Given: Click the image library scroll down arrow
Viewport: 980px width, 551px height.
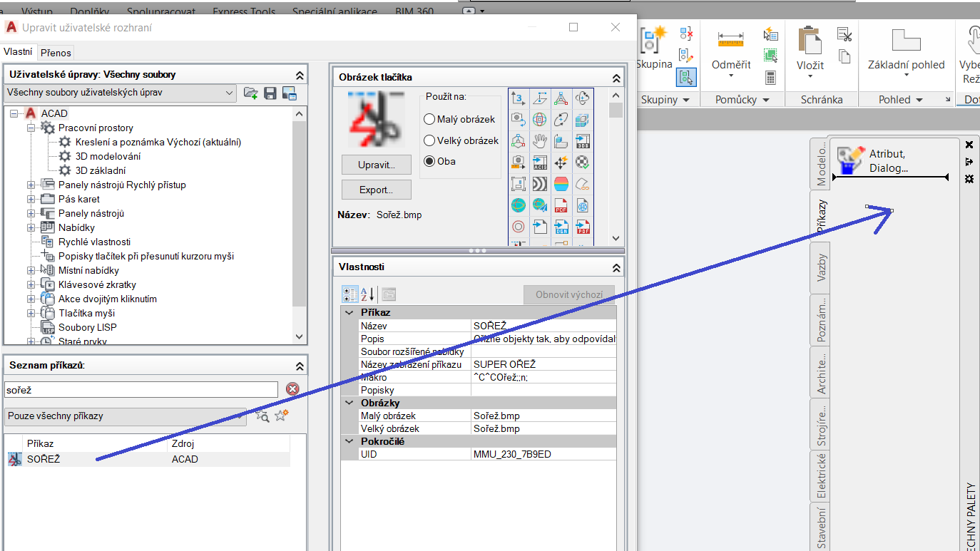Looking at the screenshot, I should (616, 239).
